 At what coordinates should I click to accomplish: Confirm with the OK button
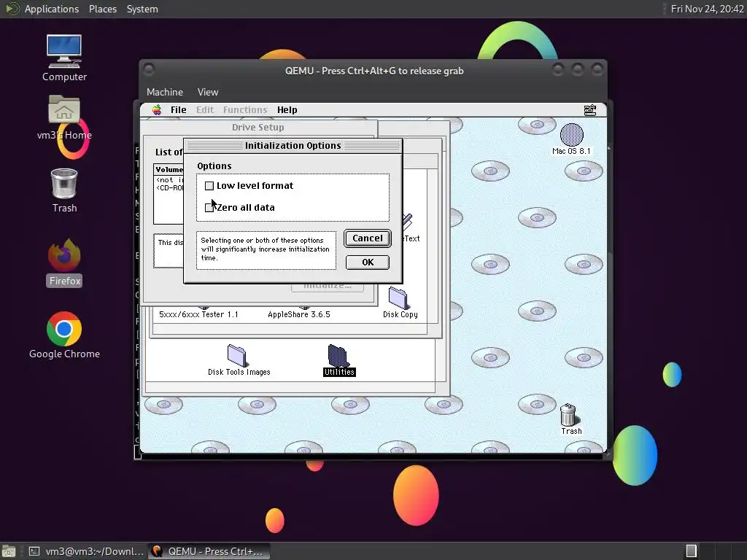click(x=368, y=262)
